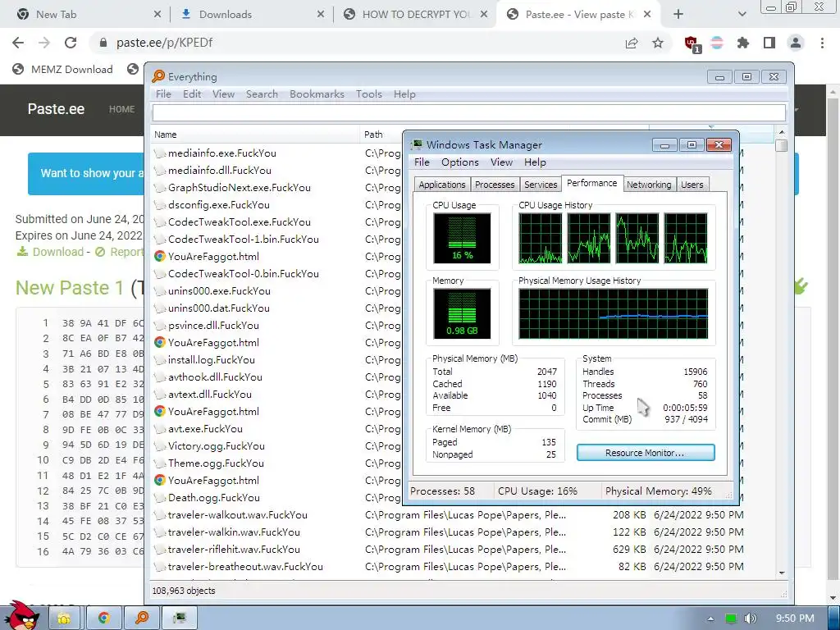This screenshot has width=840, height=630.
Task: Switch to Processes tab in Task Manager
Action: tap(495, 185)
